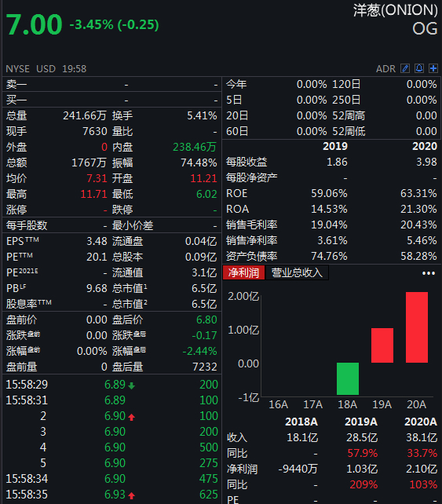This screenshot has width=442, height=504.
Task: Open the three-dot more options menu
Action: coord(429,273)
